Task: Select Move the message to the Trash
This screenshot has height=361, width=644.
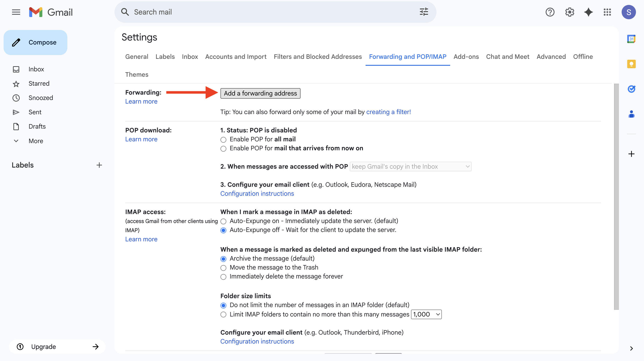Action: (x=223, y=268)
